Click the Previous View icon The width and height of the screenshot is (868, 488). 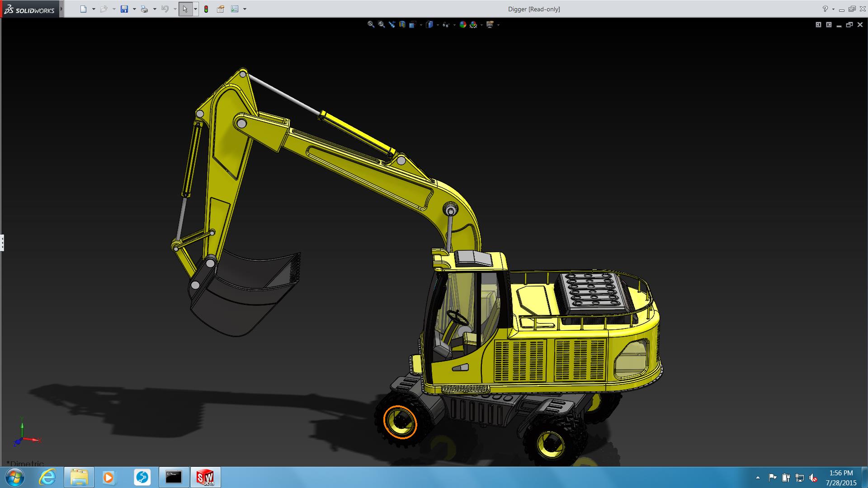click(392, 25)
